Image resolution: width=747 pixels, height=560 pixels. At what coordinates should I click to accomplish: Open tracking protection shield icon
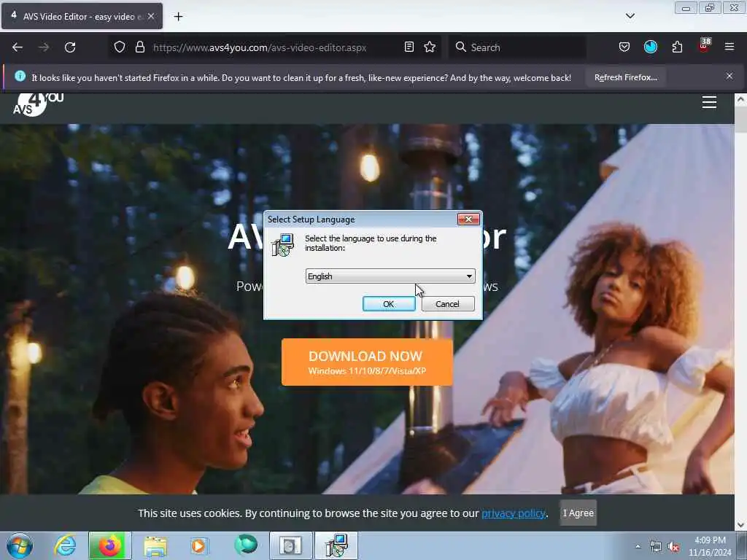[120, 47]
